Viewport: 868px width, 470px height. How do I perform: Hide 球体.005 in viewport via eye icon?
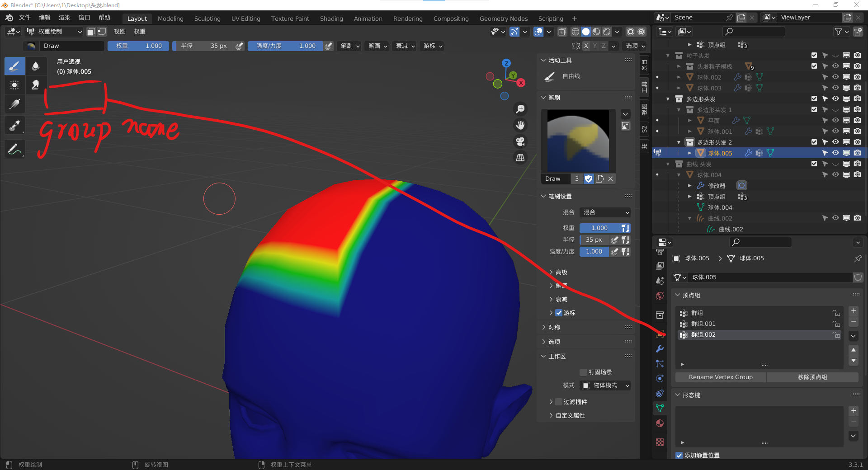835,153
